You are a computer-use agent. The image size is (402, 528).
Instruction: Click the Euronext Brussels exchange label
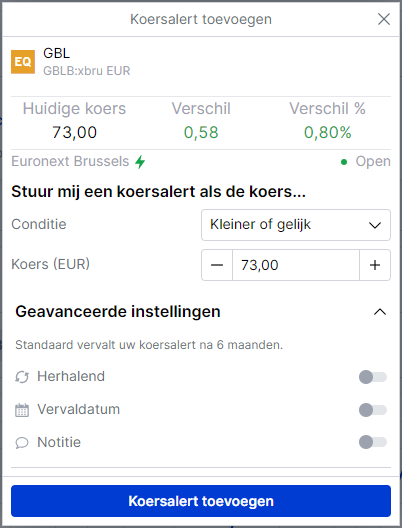point(70,161)
